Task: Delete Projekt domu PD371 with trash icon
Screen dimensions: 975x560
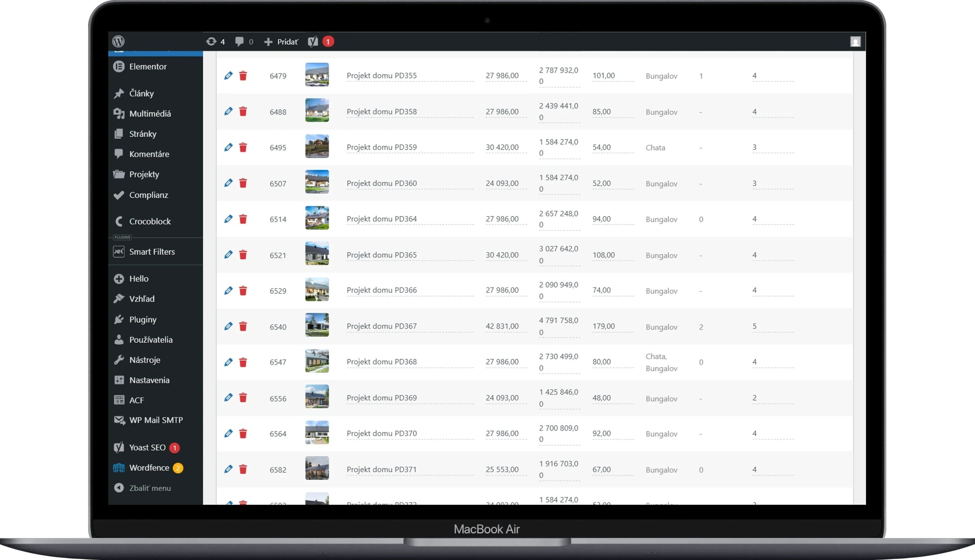Action: pyautogui.click(x=243, y=470)
